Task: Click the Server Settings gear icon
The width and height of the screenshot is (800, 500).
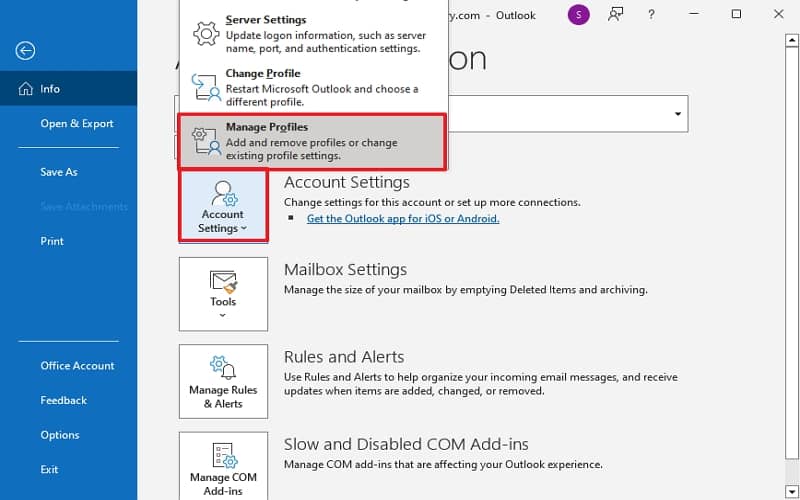Action: tap(206, 34)
